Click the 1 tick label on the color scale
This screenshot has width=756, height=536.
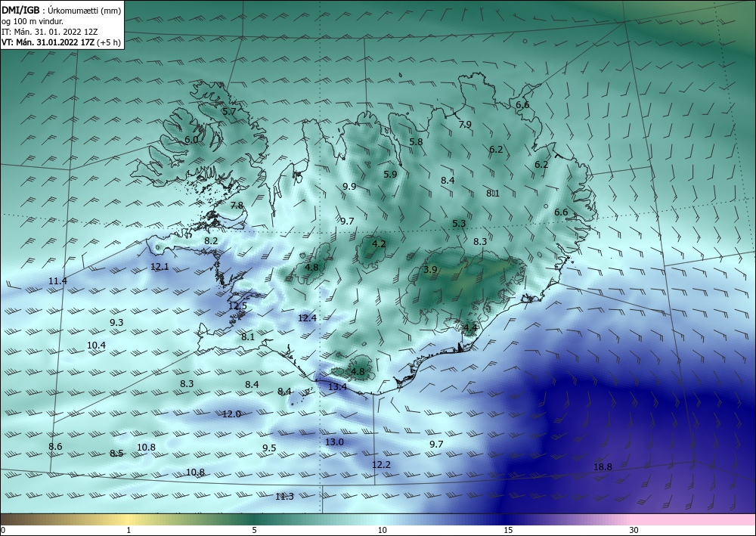[x=129, y=531]
